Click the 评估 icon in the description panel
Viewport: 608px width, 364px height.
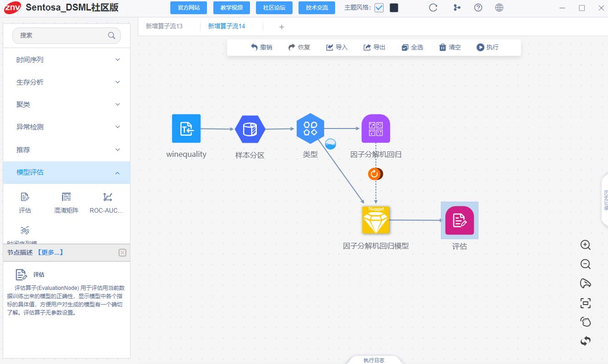point(21,274)
